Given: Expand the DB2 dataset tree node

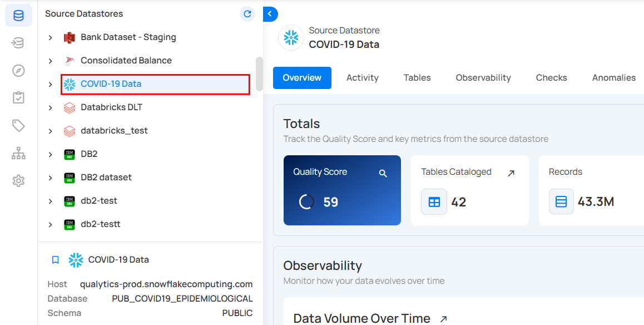Looking at the screenshot, I should (x=51, y=178).
